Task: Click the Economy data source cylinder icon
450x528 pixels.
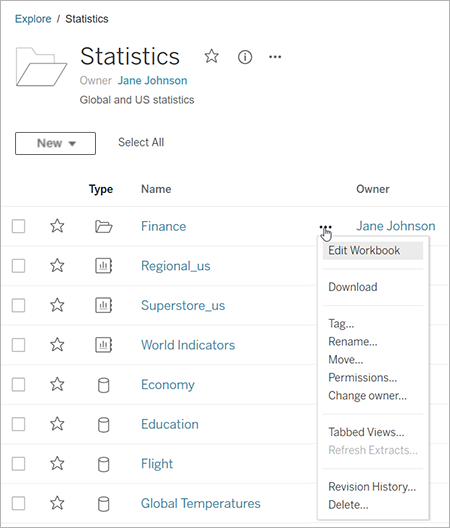Action: click(x=103, y=385)
